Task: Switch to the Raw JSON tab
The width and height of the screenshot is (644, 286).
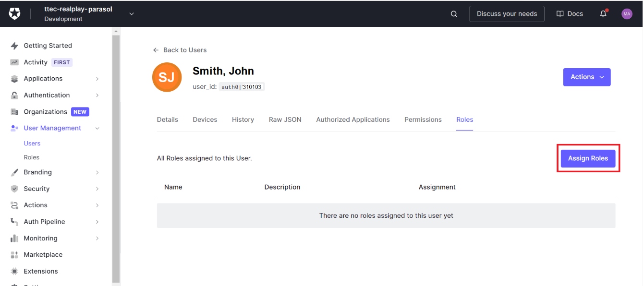Action: (x=285, y=119)
